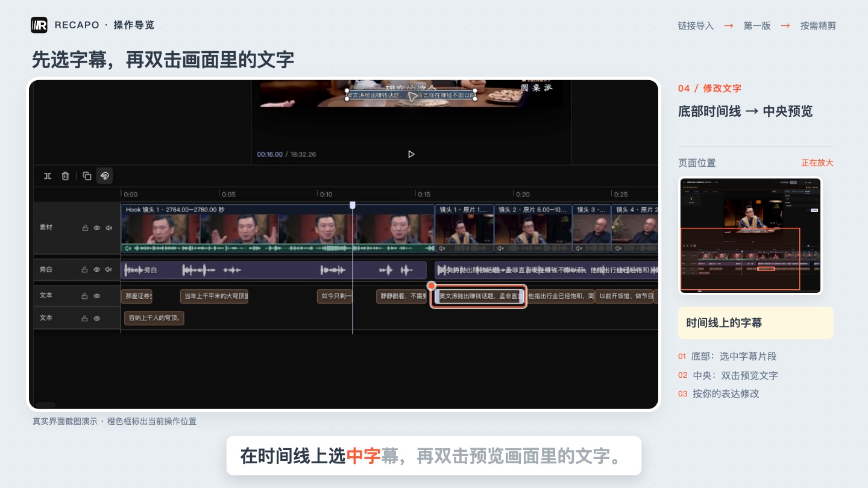Click the delete trash icon in timeline toolbar

[65, 176]
